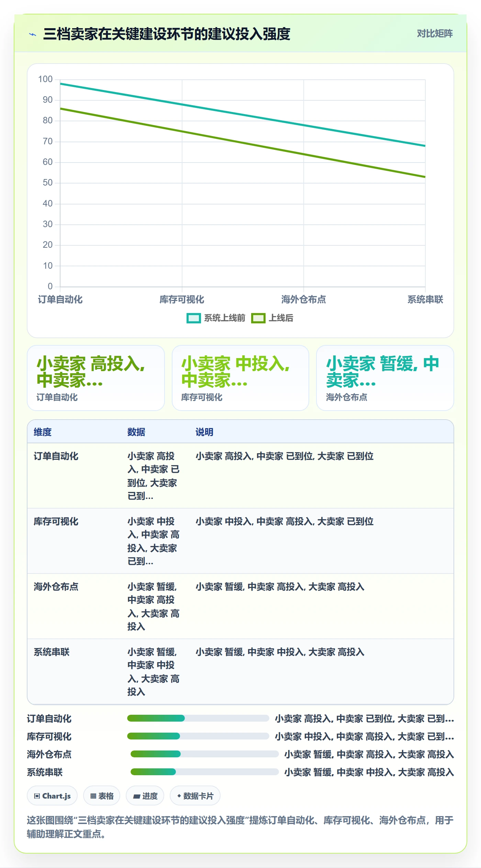Click the 数据 table column header
The image size is (481, 868).
point(136,432)
